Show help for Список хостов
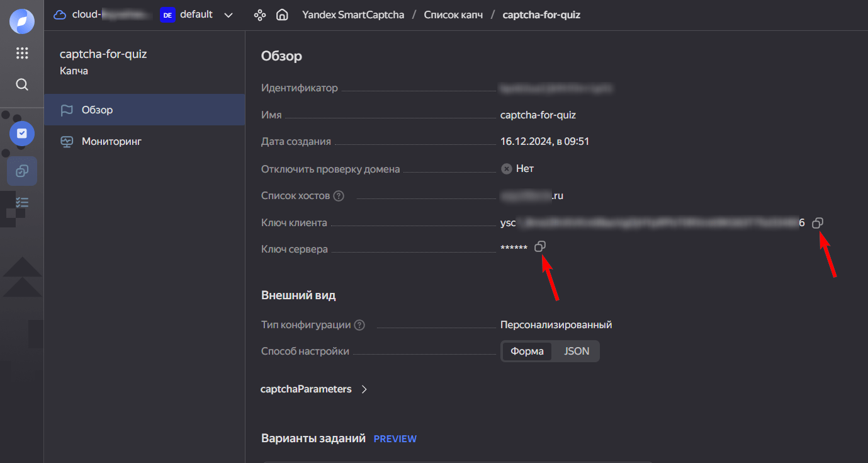 coord(339,196)
